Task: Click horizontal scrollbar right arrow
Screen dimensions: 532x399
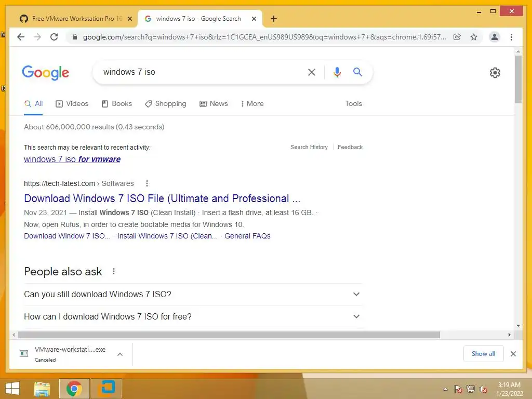Action: 509,335
